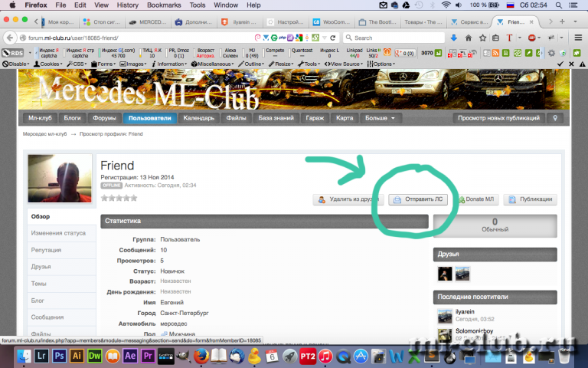Open the App Store in Dock
Screen dimensions: 588x368
361,356
